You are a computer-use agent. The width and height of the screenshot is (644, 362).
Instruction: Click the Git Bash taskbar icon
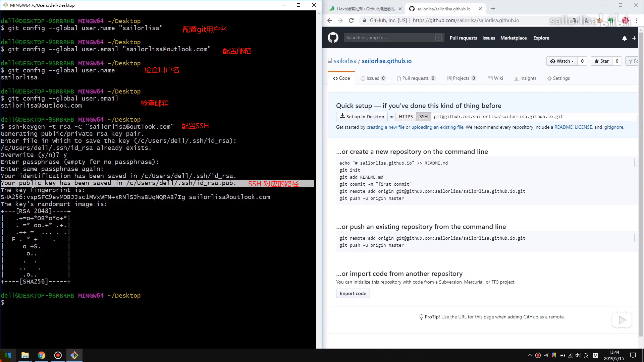click(x=74, y=355)
